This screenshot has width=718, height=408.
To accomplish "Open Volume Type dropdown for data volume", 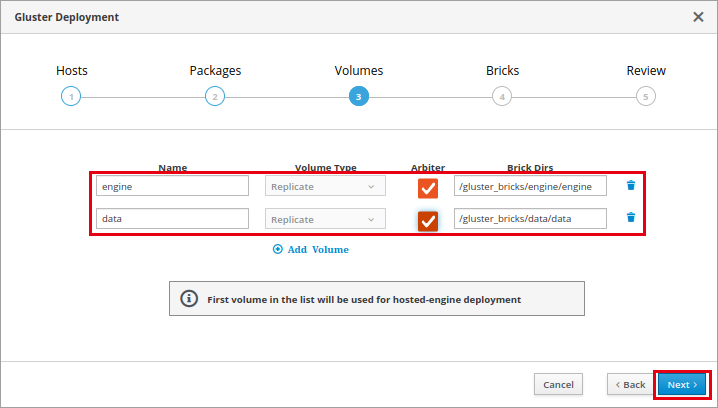I will tap(325, 219).
